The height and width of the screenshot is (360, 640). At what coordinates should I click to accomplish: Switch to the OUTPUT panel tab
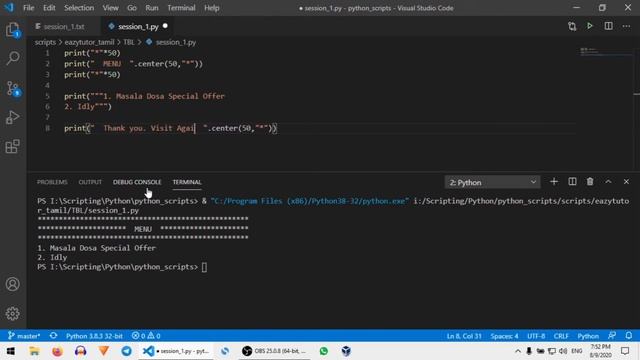pos(90,182)
